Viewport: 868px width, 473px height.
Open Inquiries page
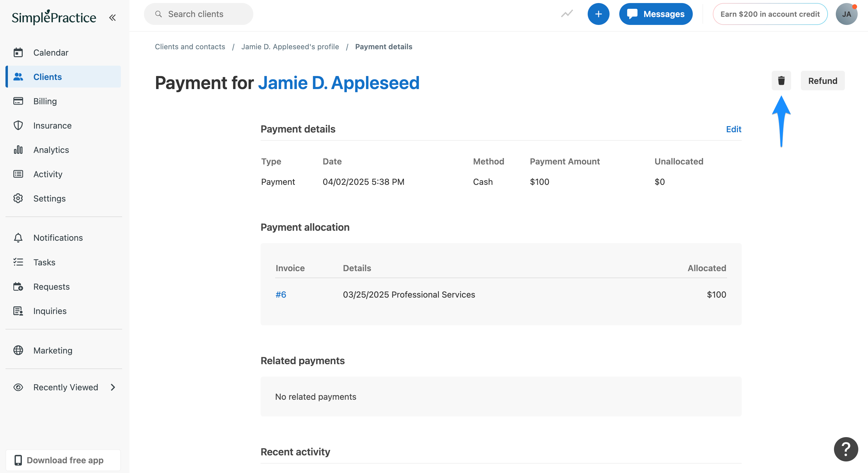63,311
